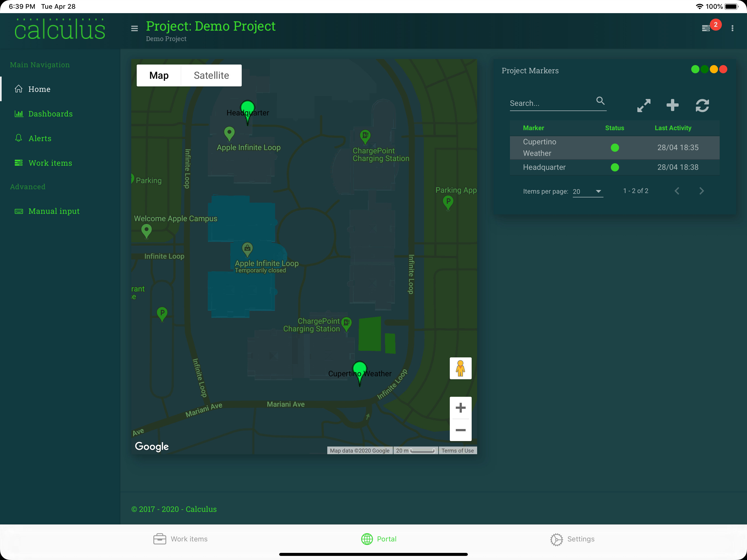
Task: Filter markers by the orange status dot
Action: (x=714, y=69)
